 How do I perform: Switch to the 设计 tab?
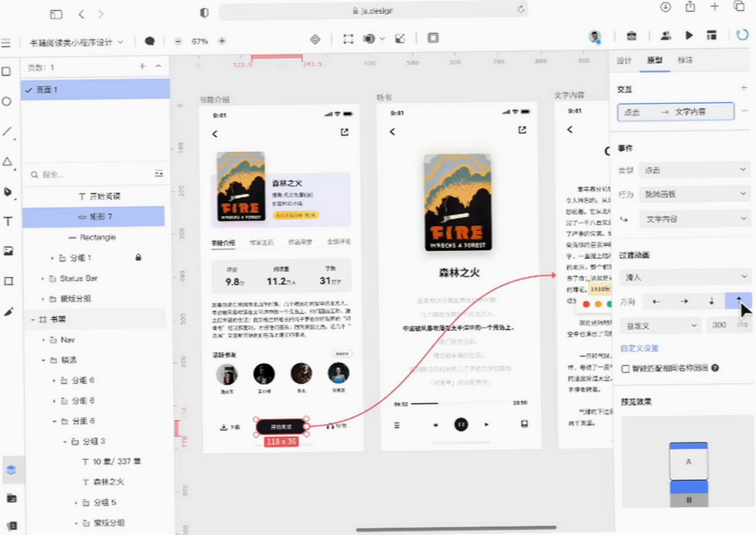pyautogui.click(x=624, y=60)
